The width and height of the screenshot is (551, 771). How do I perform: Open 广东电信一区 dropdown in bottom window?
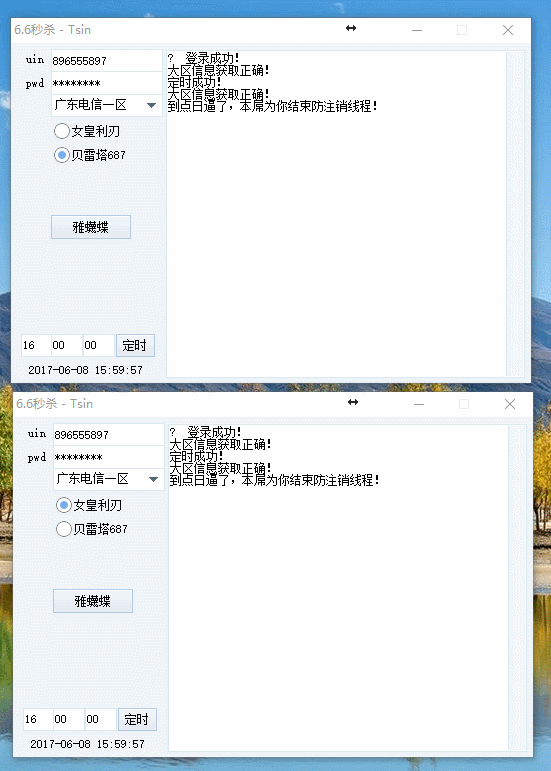tap(109, 479)
